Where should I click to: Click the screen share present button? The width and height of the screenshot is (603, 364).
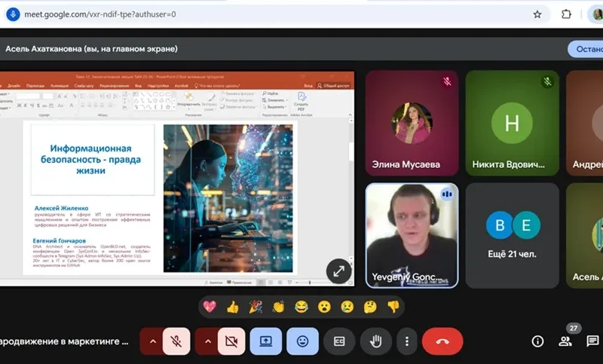265,341
